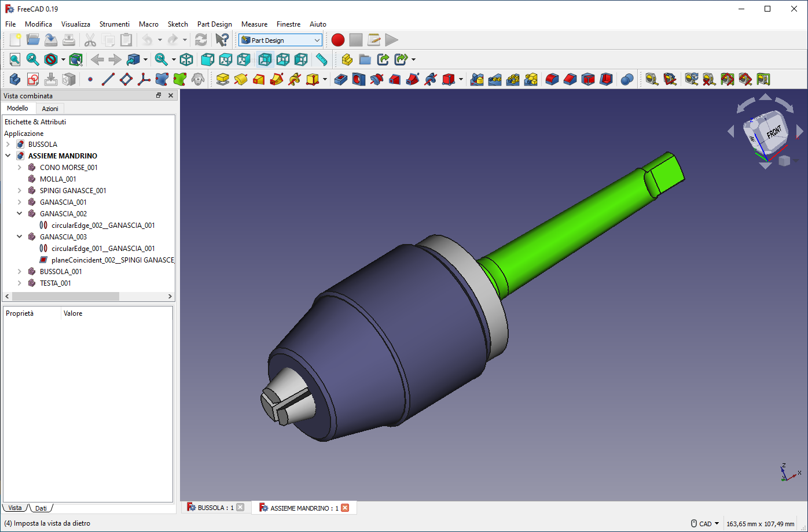Click the Boolean operation spheres icon
The height and width of the screenshot is (532, 808).
(627, 79)
